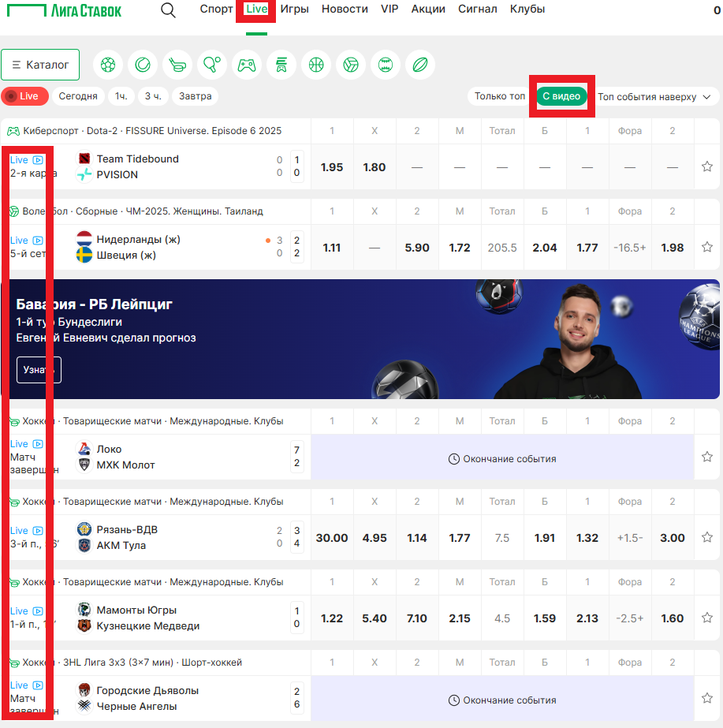Enable the Только топ filter
The width and height of the screenshot is (723, 728).
click(499, 96)
